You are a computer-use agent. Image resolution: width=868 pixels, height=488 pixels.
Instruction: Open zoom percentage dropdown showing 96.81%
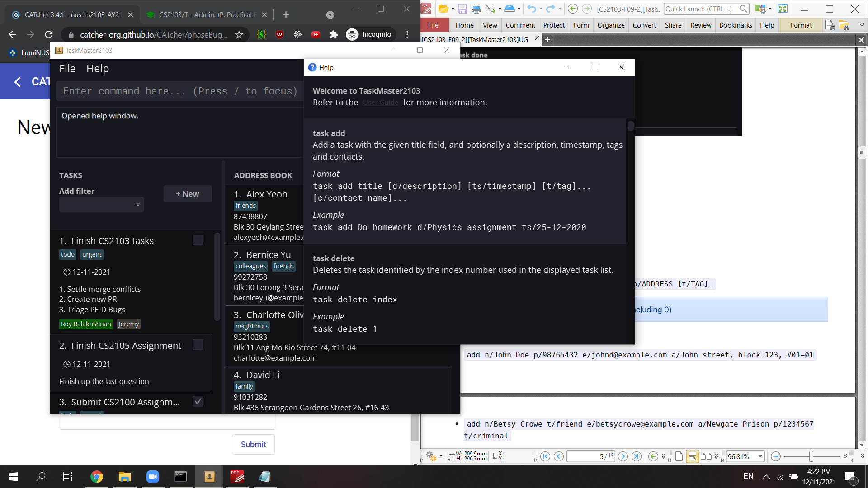760,456
